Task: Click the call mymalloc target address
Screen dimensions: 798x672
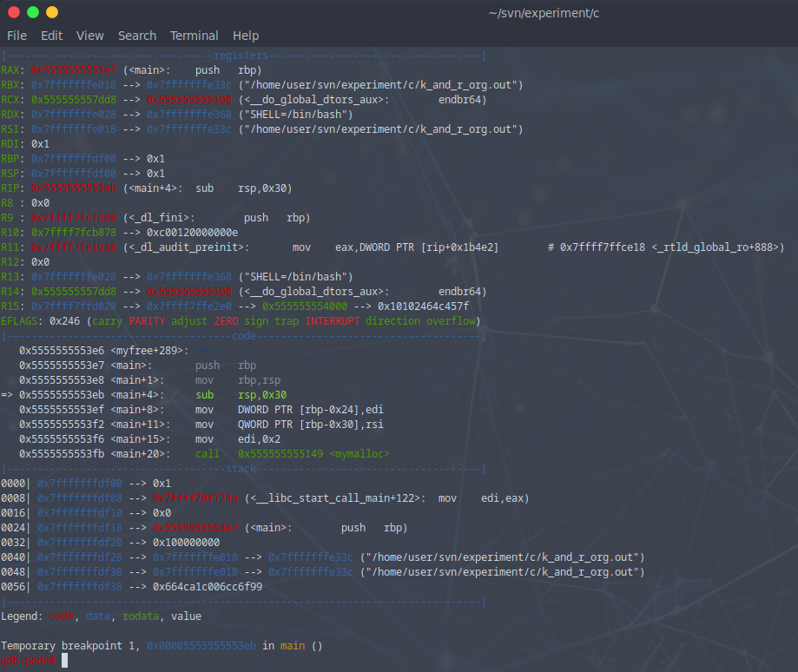Action: [x=280, y=454]
